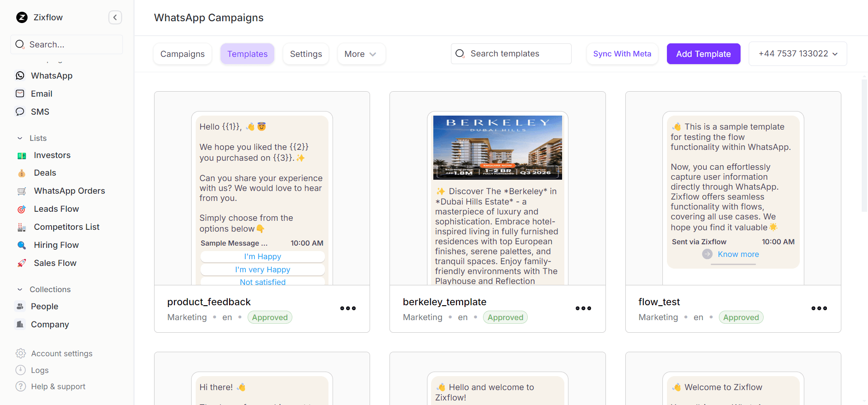
Task: Open the +44 7537 133022 phone number dropdown
Action: coord(798,54)
